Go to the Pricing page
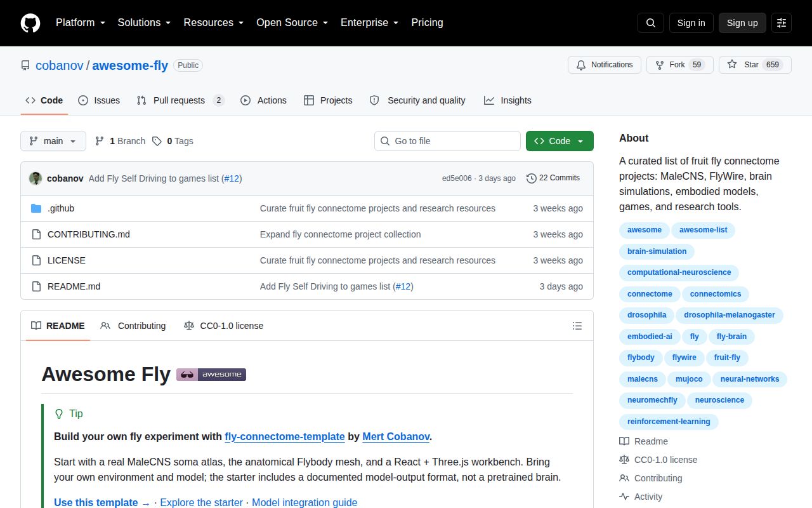Screen dimensions: 812x508 427,23
